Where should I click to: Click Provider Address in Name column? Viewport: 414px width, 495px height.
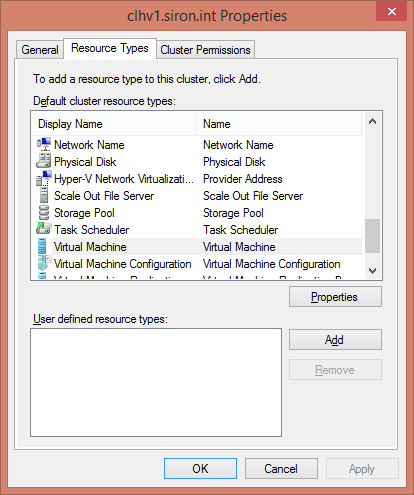pos(243,179)
